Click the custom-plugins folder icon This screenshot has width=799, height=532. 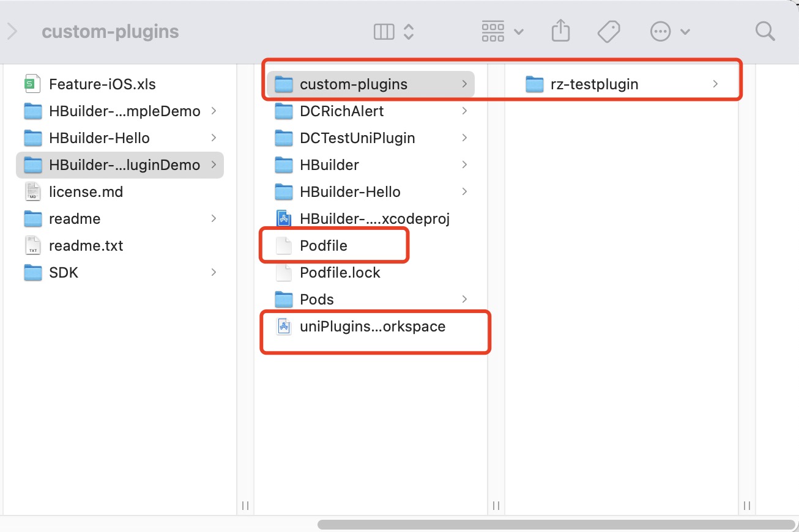(284, 84)
